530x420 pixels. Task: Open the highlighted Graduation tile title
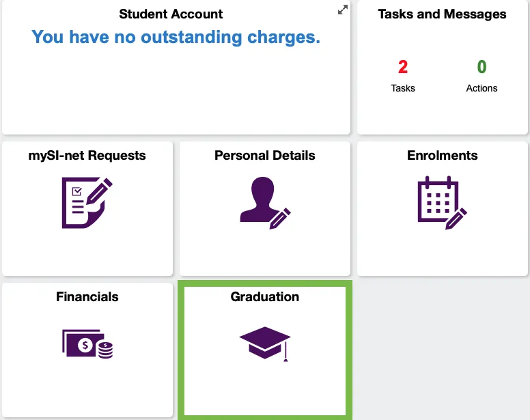tap(265, 296)
